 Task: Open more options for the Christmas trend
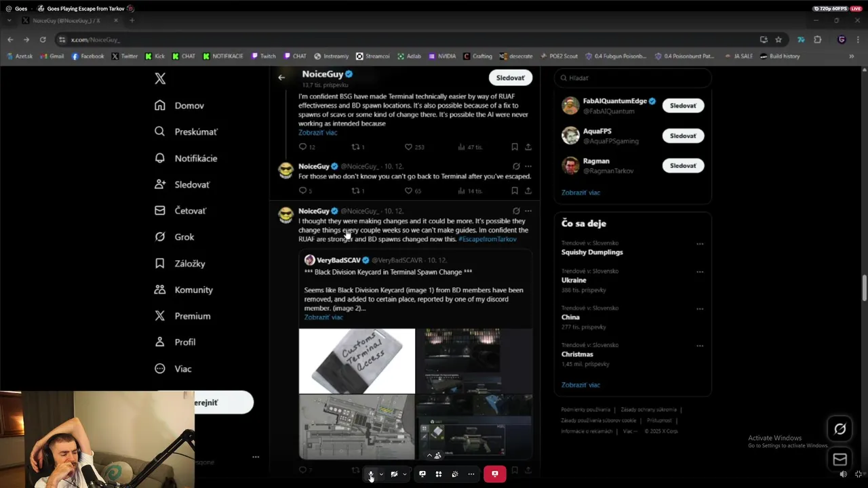pyautogui.click(x=700, y=346)
